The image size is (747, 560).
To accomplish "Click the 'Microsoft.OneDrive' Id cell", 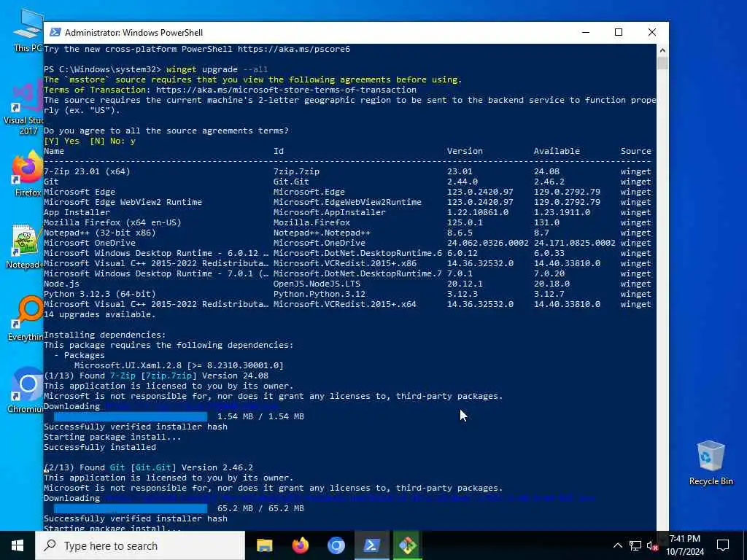I will (320, 243).
